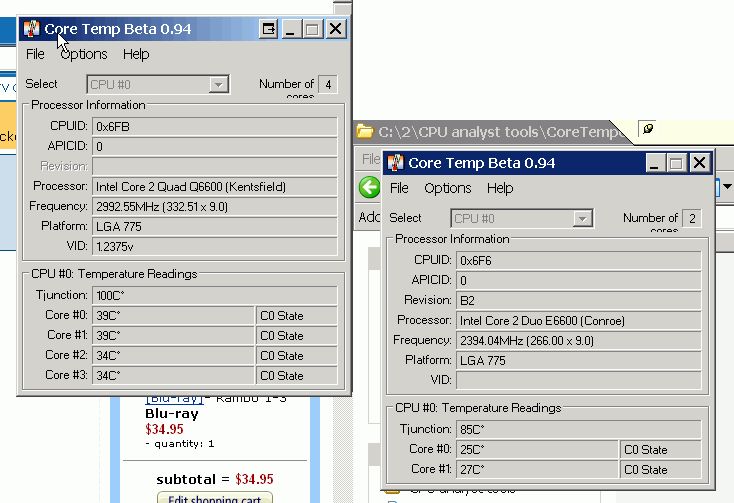This screenshot has width=734, height=503.
Task: Minimize the Q6600 Core Temp window
Action: click(290, 29)
